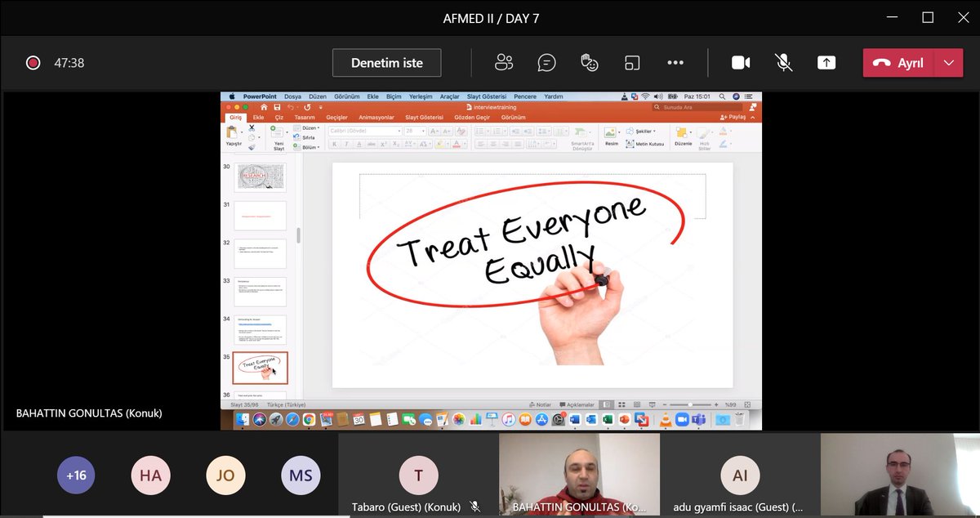This screenshot has height=518, width=980.
Task: Open the Apple menu
Action: [232, 96]
